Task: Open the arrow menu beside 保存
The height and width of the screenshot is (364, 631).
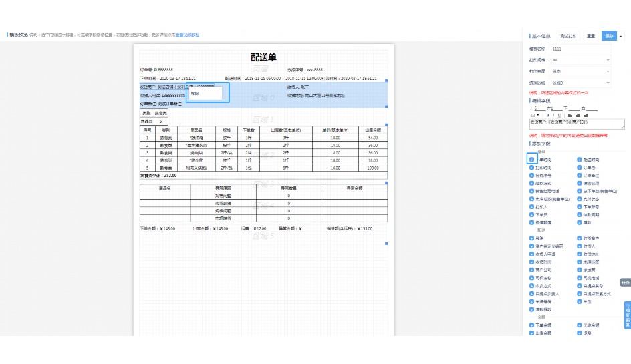Action: pos(621,36)
